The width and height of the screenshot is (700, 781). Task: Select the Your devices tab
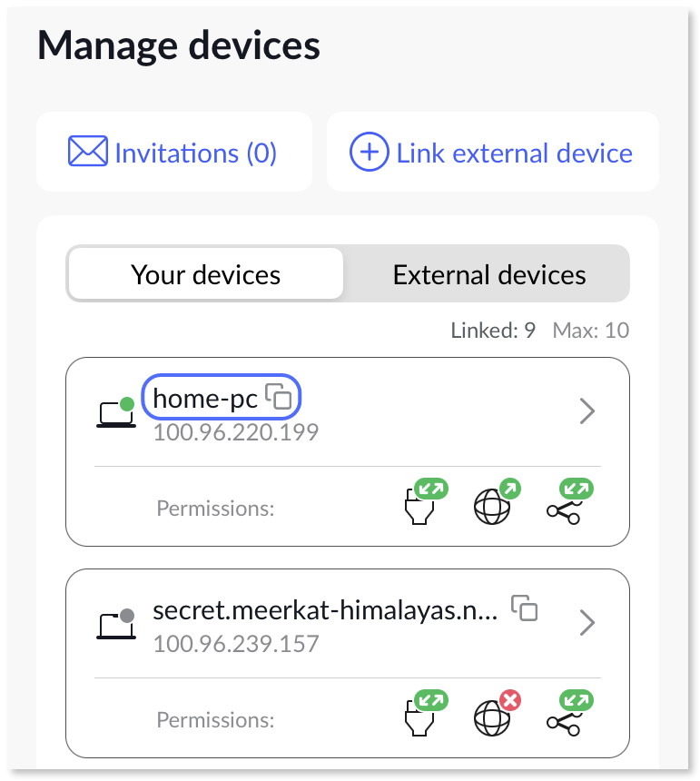204,273
